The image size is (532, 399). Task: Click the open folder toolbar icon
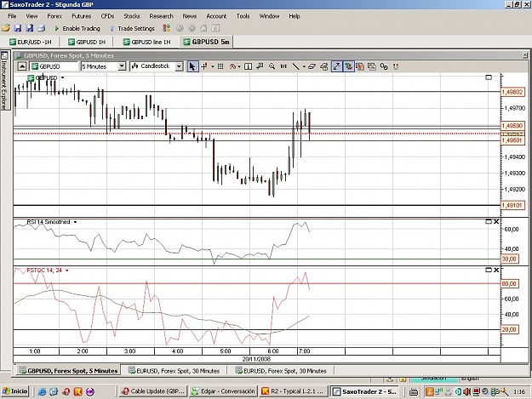click(6, 28)
